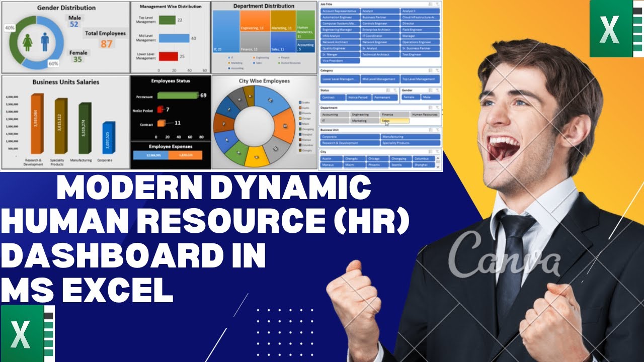This screenshot has width=644, height=362.
Task: Click the blue male figure icon
Action: (x=44, y=42)
